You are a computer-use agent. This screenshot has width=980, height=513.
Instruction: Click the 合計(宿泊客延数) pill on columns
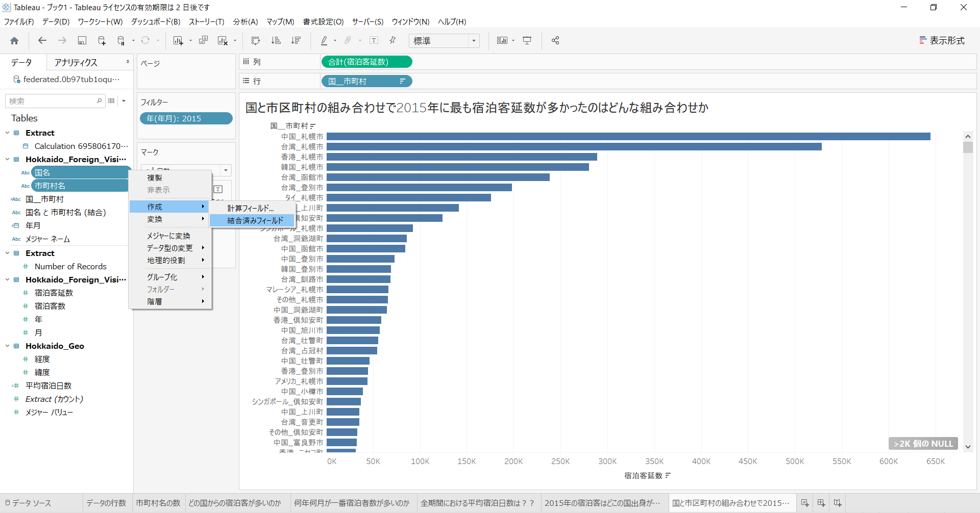(x=366, y=62)
